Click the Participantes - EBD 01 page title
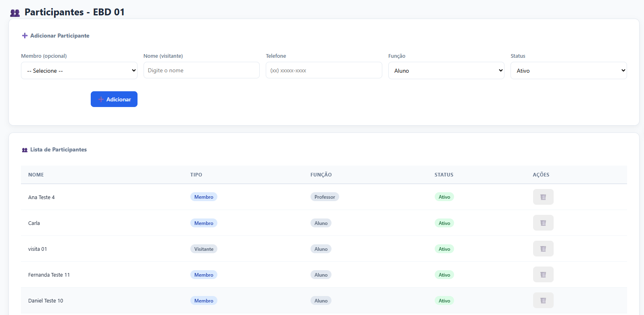644x315 pixels. click(x=75, y=12)
